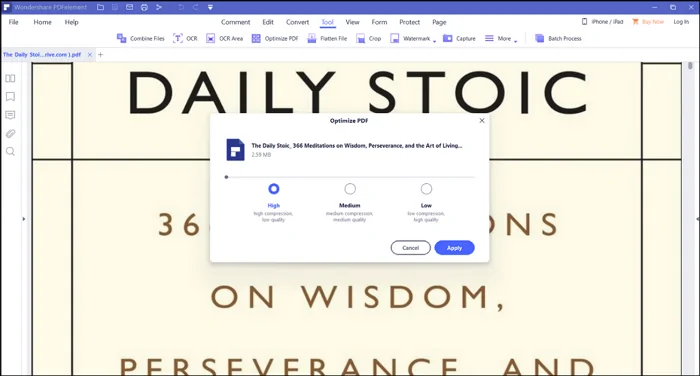
Task: Open the search panel in sidebar
Action: (10, 152)
